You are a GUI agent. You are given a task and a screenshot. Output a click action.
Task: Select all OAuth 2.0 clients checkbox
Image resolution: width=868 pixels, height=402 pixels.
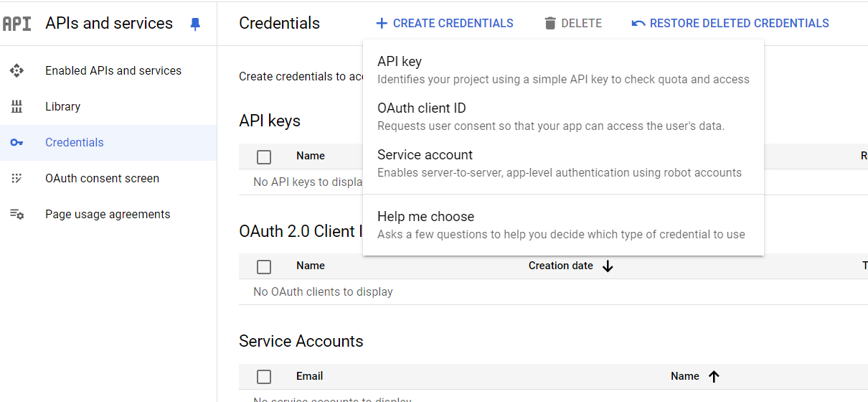tap(264, 267)
